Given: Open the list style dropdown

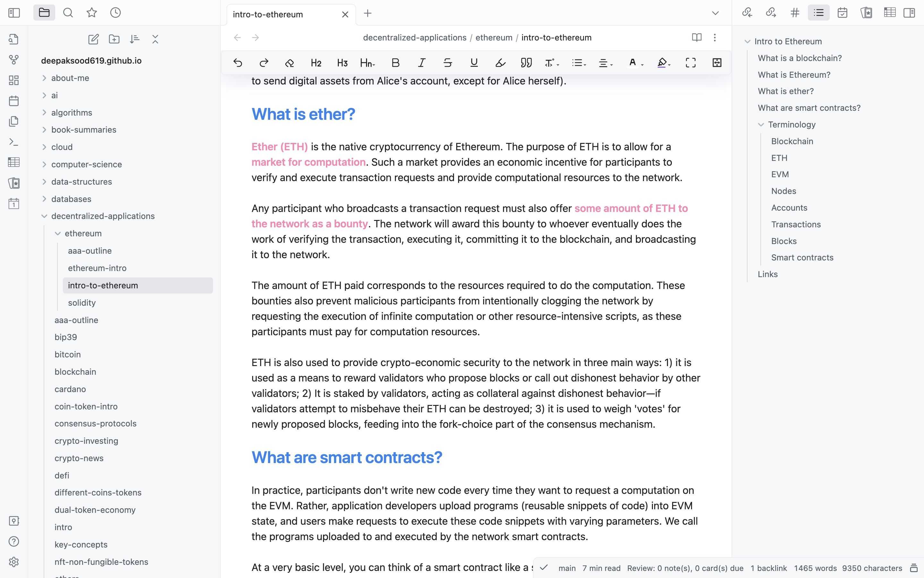Looking at the screenshot, I should 579,63.
